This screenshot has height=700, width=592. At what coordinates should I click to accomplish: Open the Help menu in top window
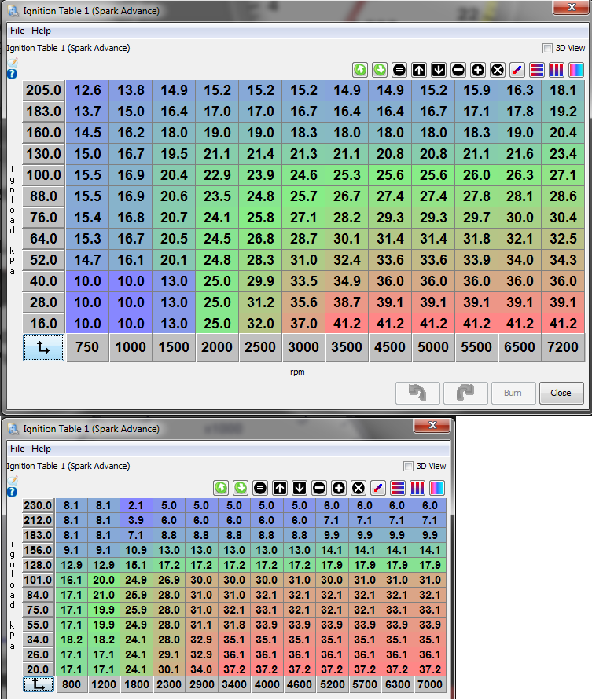tap(41, 31)
